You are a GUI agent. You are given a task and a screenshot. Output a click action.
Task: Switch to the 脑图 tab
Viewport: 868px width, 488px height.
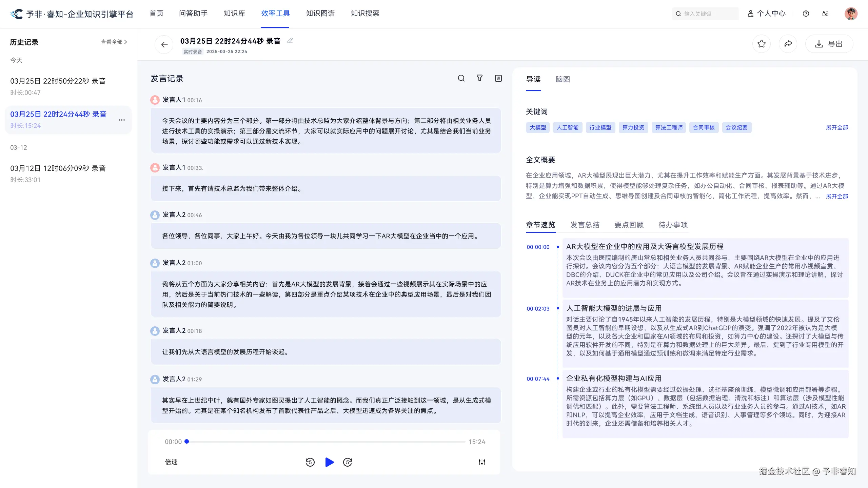point(563,79)
